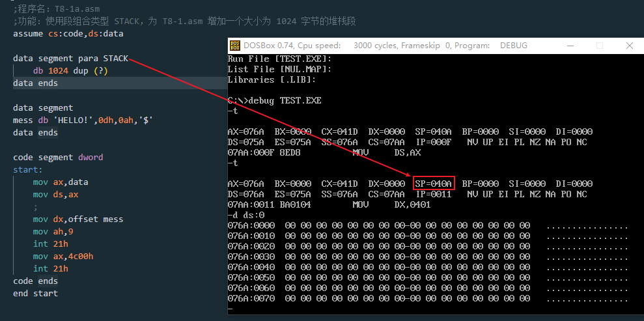Image resolution: width=644 pixels, height=321 pixels.
Task: Click the 'mov ax,data' instruction
Action: pyautogui.click(x=61, y=182)
